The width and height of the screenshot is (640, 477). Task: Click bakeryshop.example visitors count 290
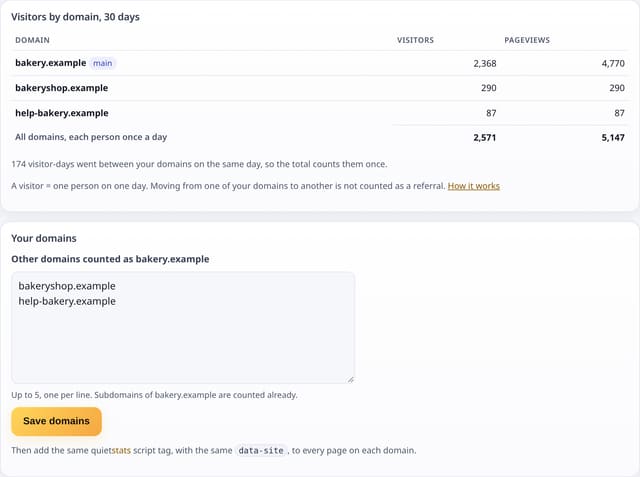[x=489, y=88]
